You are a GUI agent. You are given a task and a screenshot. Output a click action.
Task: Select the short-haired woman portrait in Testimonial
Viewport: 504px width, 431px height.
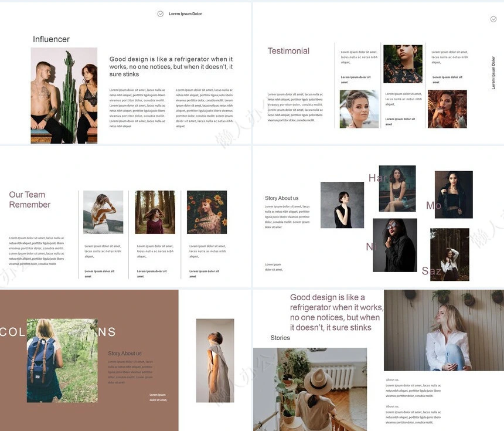point(359,109)
